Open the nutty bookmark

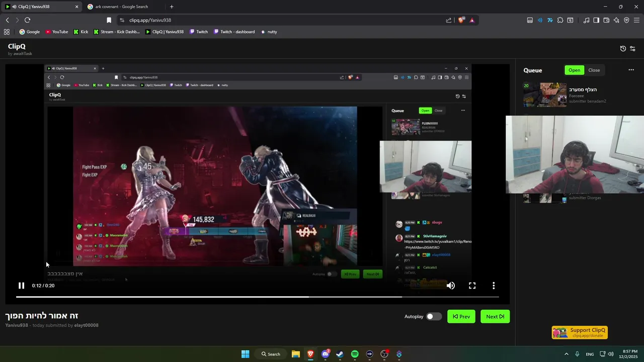(269, 32)
